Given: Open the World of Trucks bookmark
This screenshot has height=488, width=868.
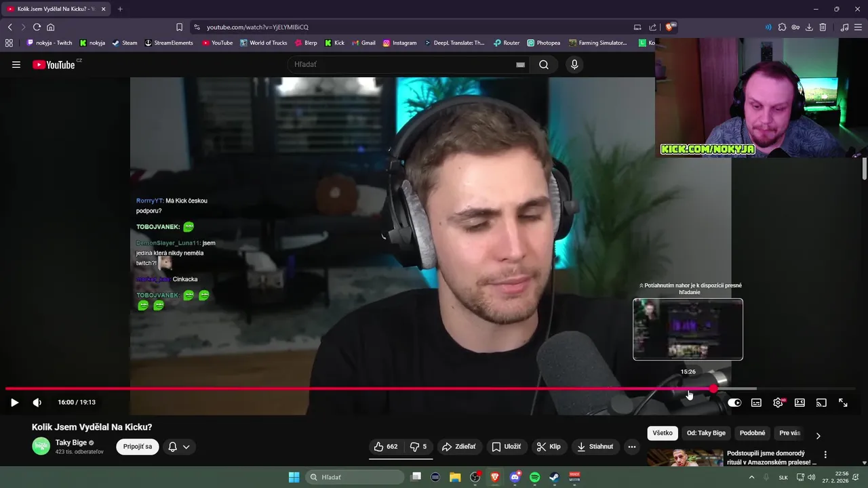Looking at the screenshot, I should click(x=264, y=43).
